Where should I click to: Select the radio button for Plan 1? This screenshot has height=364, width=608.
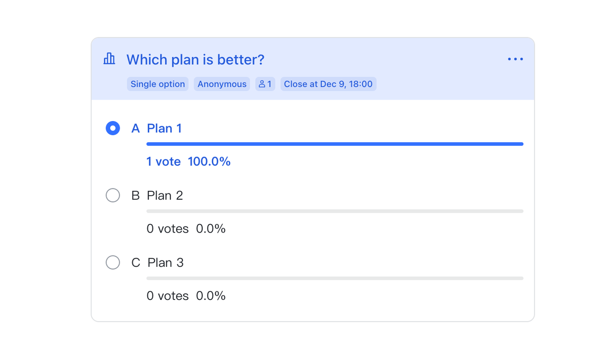(x=113, y=128)
